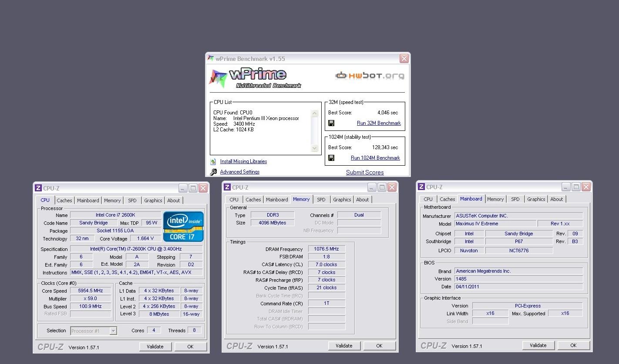Click the Core Voltage field 1.664 V
The height and width of the screenshot is (364, 619).
point(145,239)
